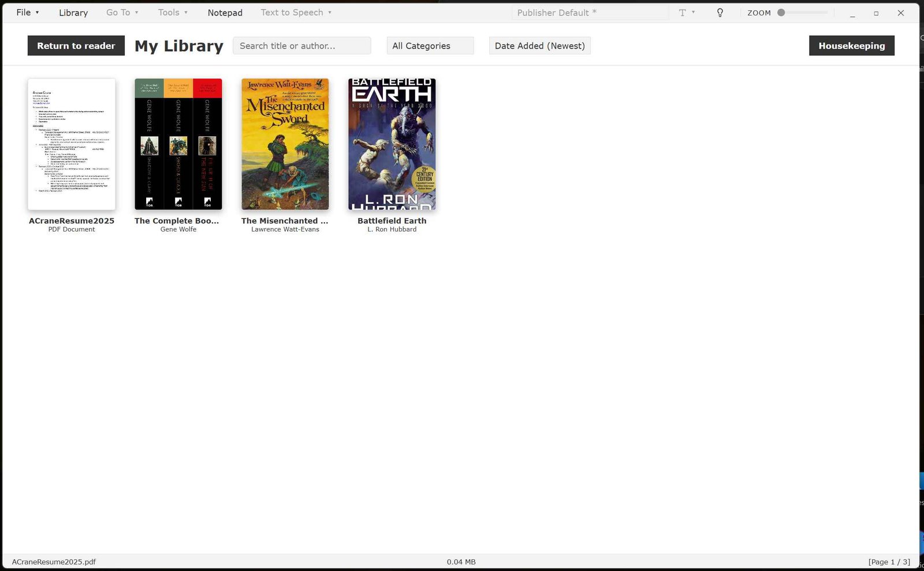Click the Return to reader button
Screen dimensions: 924x571
pyautogui.click(x=76, y=46)
